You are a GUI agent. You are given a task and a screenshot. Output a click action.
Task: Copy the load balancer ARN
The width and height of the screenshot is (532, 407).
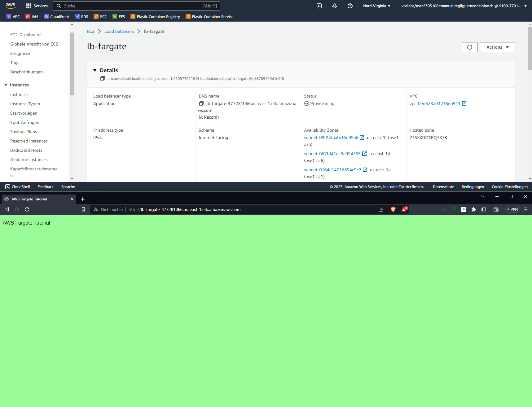pyautogui.click(x=103, y=79)
